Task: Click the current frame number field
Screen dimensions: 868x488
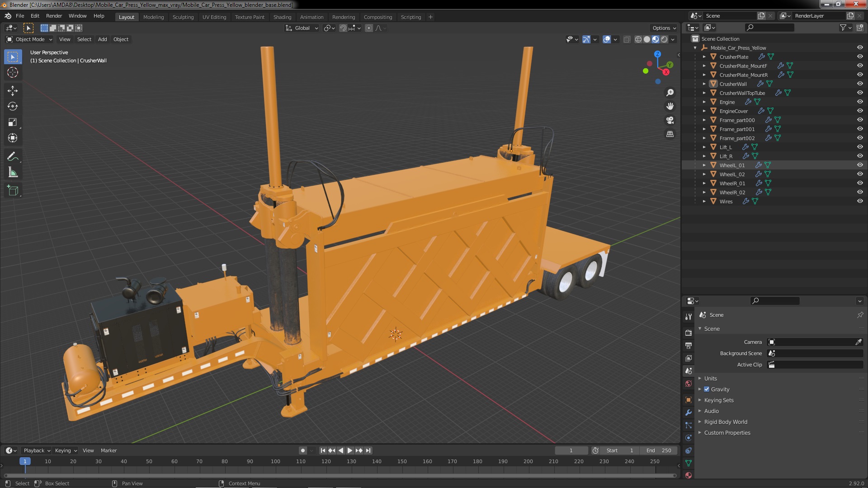Action: tap(571, 450)
